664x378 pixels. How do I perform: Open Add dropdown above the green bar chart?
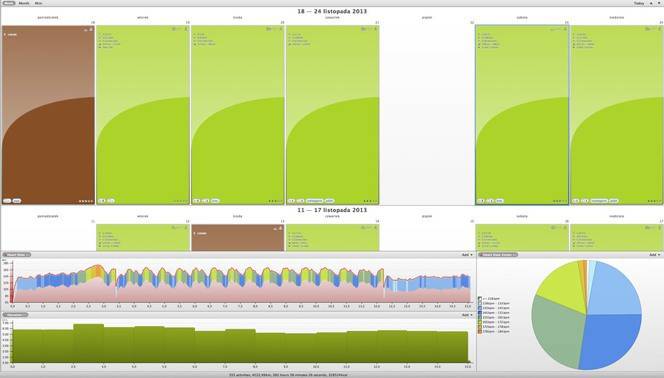pyautogui.click(x=467, y=315)
